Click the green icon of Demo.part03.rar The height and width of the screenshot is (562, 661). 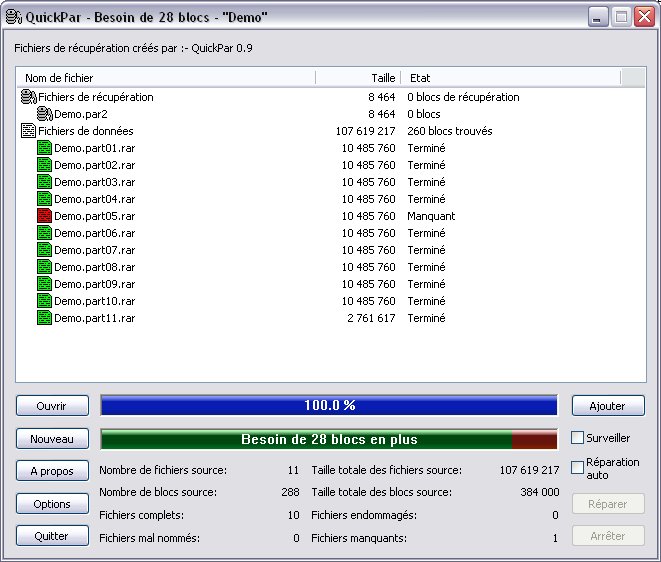point(44,182)
